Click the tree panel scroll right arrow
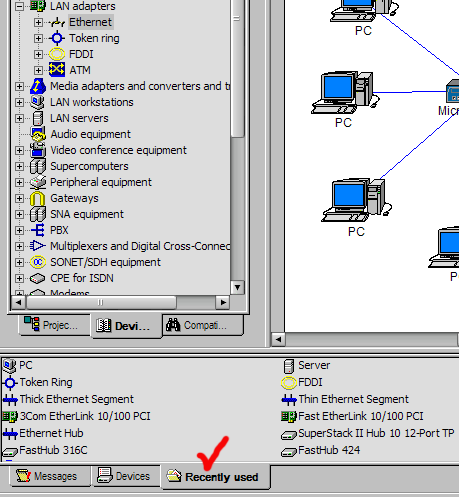The height and width of the screenshot is (497, 459). point(222,302)
